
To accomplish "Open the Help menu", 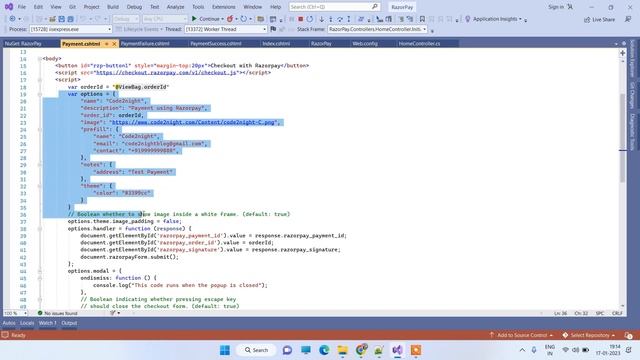I will pyautogui.click(x=276, y=7).
